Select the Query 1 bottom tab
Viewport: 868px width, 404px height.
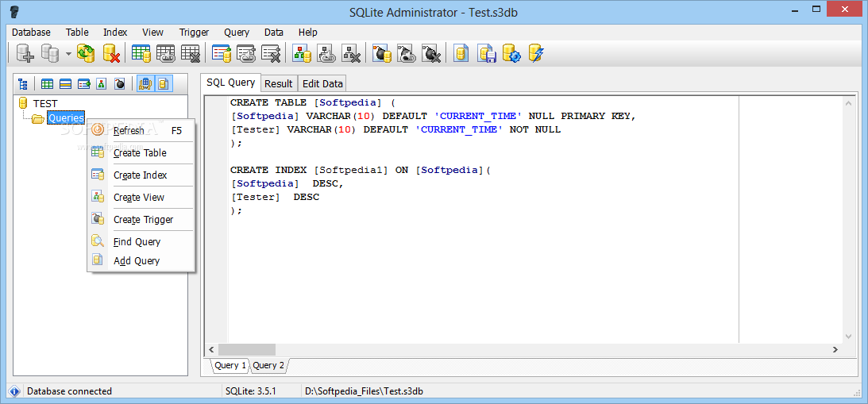click(230, 365)
